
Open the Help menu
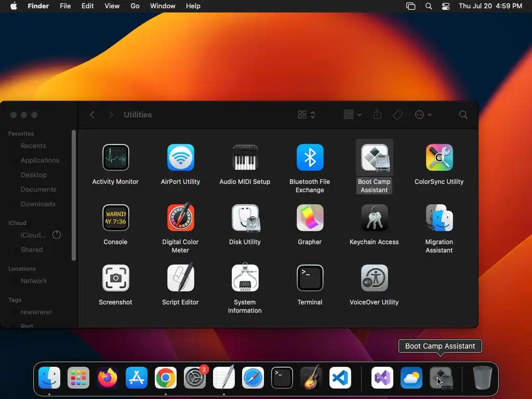[x=193, y=6]
